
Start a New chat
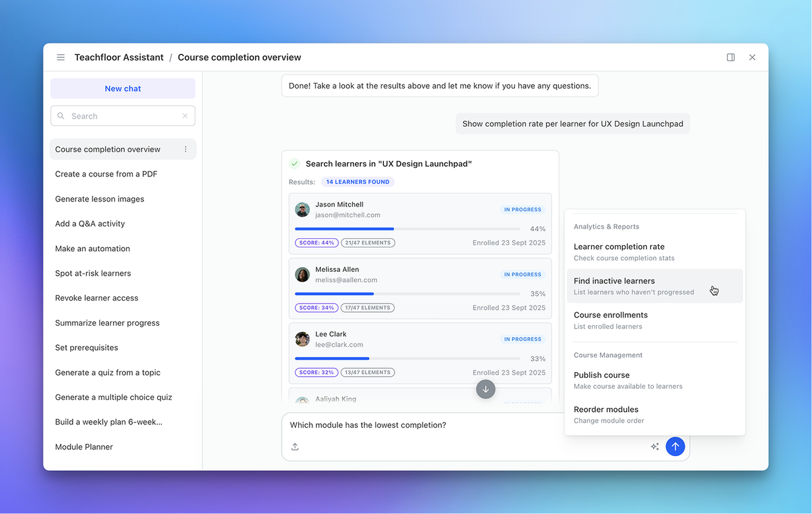tap(123, 89)
